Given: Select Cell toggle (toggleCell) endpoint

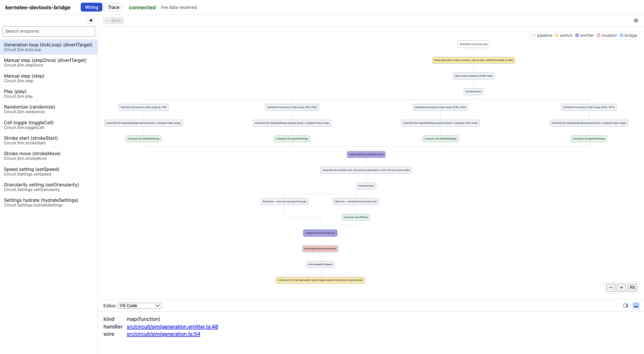Looking at the screenshot, I should [49, 125].
